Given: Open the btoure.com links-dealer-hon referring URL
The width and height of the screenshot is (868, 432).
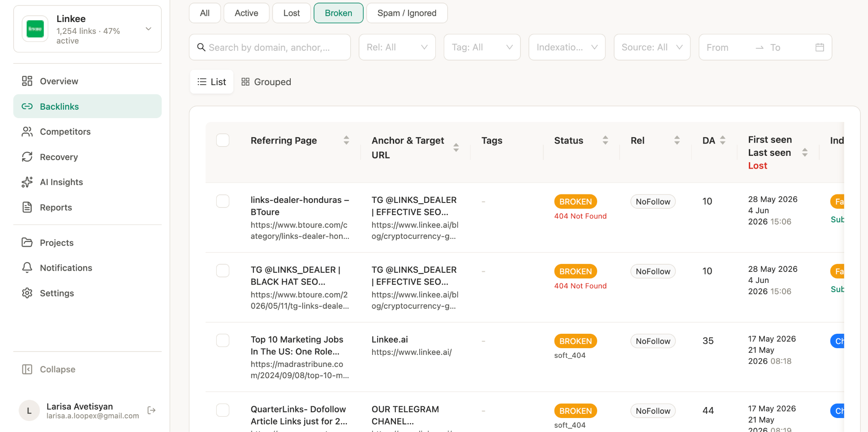Looking at the screenshot, I should pos(300,230).
